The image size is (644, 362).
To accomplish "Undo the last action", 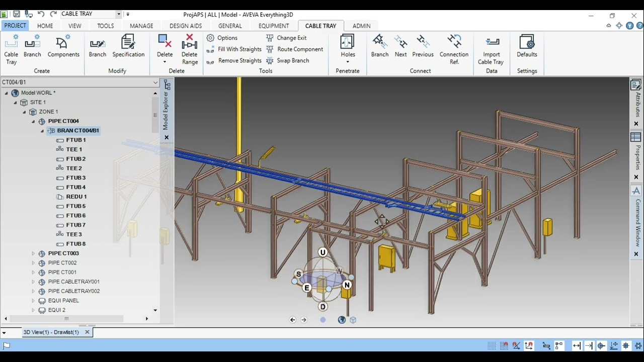I will coord(41,14).
